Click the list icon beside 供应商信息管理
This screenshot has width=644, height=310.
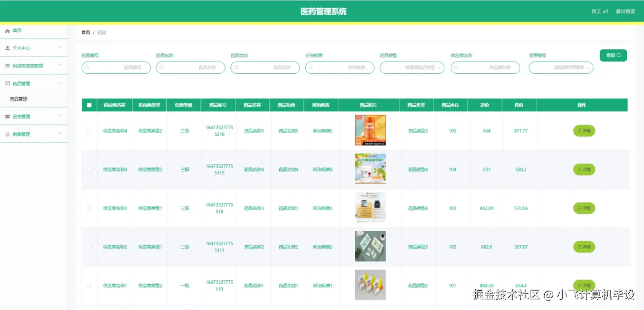pyautogui.click(x=7, y=65)
